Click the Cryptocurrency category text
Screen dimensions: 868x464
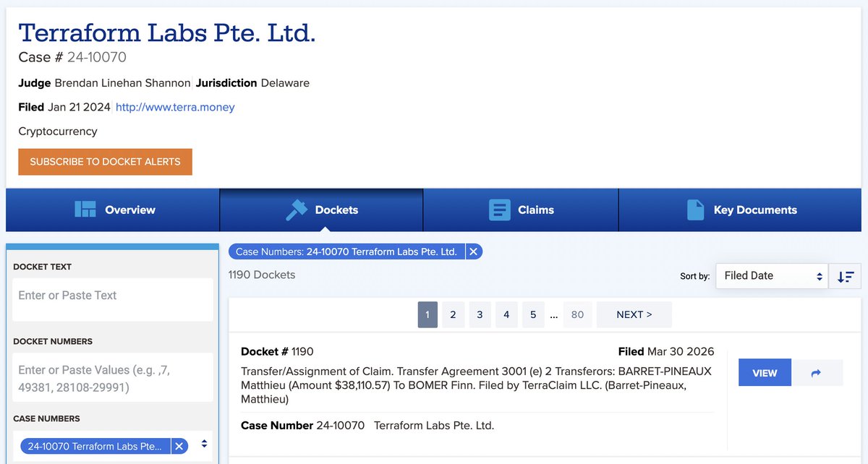click(x=58, y=132)
